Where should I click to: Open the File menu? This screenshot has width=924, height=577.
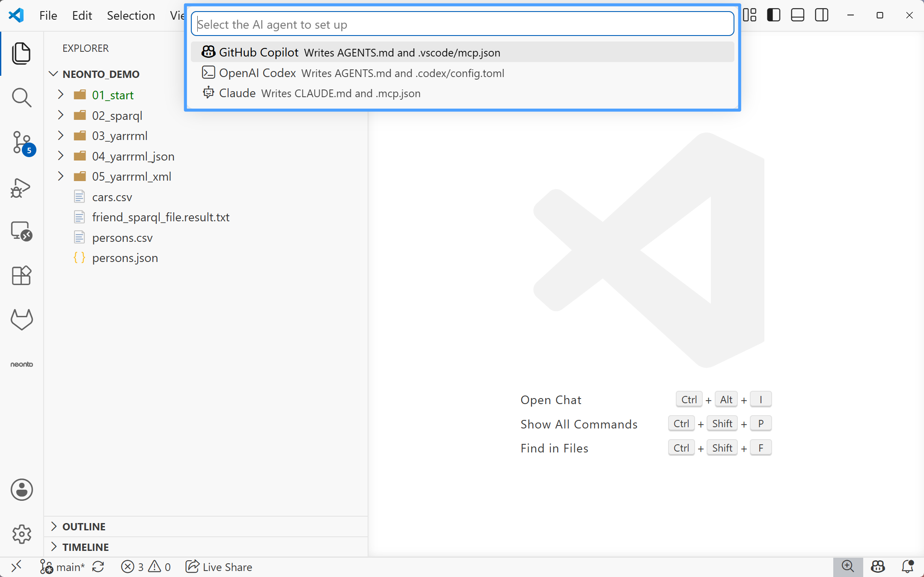pyautogui.click(x=48, y=15)
